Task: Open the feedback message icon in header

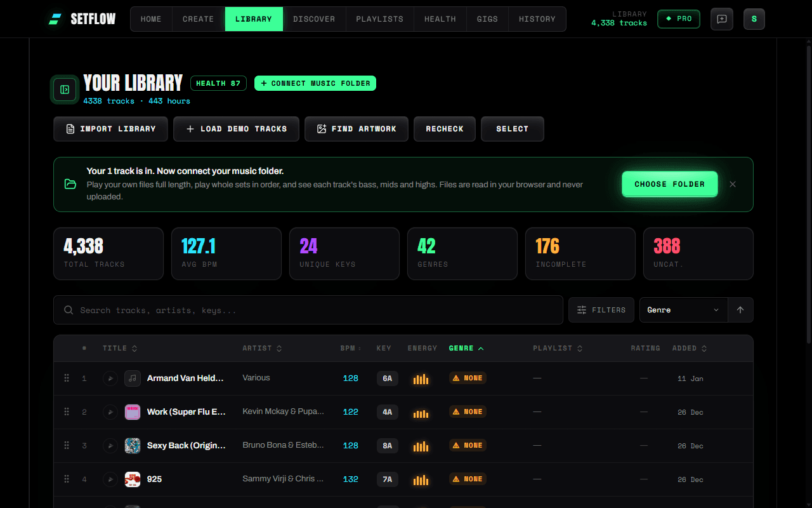Action: pos(722,19)
